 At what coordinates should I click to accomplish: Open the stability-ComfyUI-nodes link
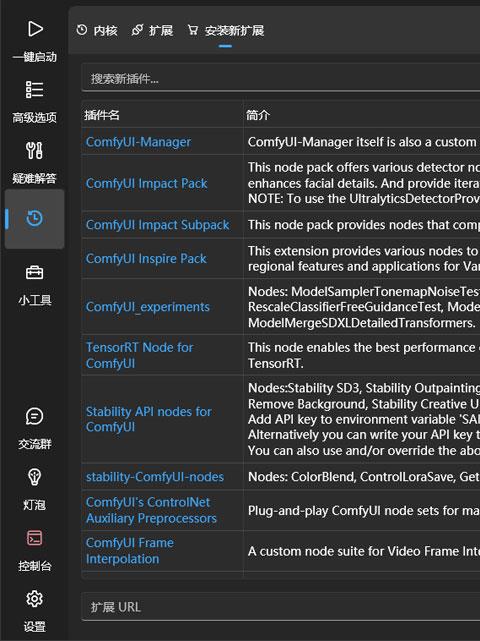point(155,477)
